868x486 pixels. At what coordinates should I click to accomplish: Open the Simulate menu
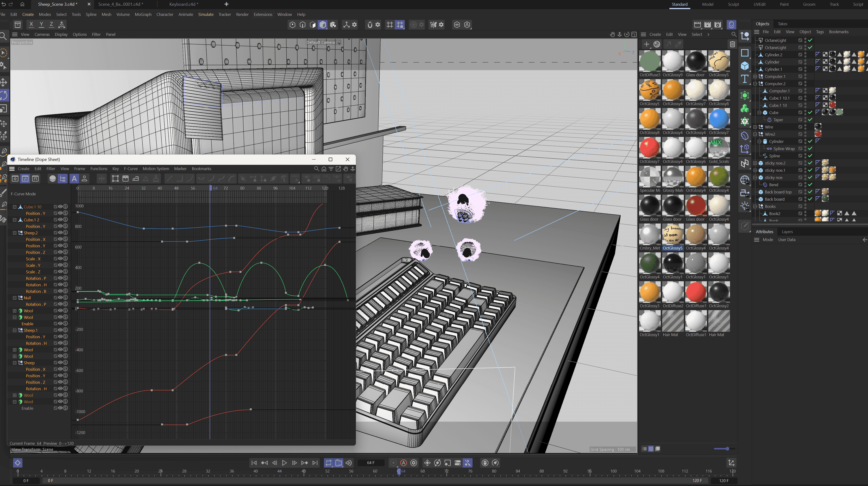pyautogui.click(x=206, y=14)
